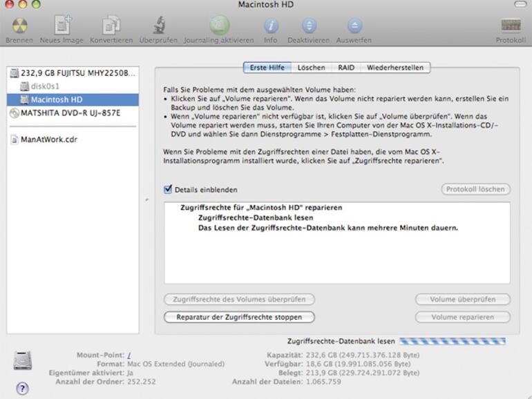This screenshot has height=399, width=532.
Task: Select MATSHITA DVD-R UJ-857E drive
Action: (69, 113)
